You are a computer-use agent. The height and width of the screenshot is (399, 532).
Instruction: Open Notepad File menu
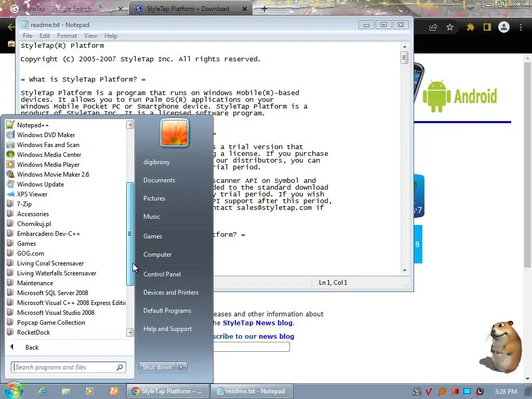28,36
